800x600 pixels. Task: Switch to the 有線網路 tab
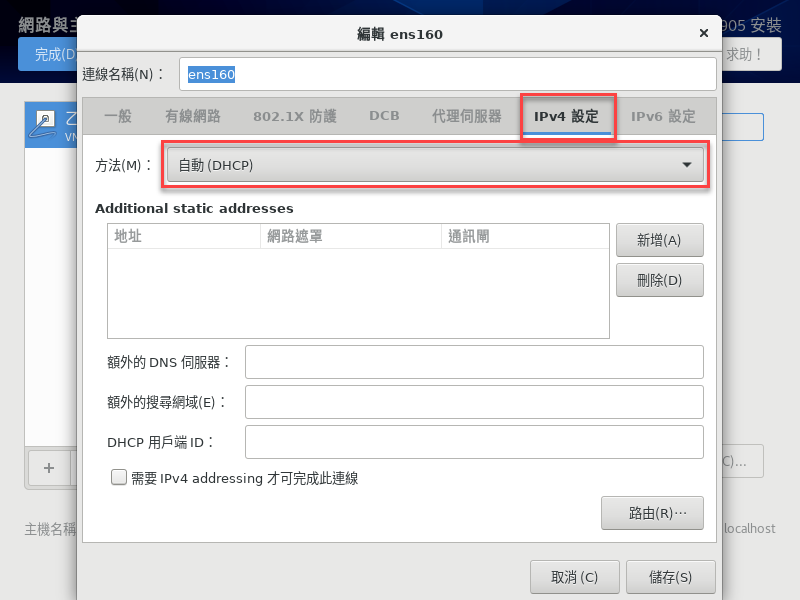pyautogui.click(x=193, y=116)
